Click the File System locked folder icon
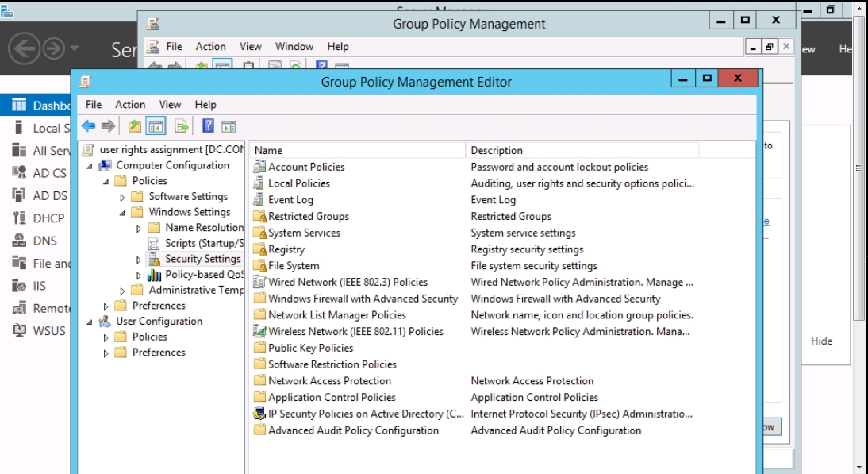Image resolution: width=868 pixels, height=474 pixels. coord(259,266)
